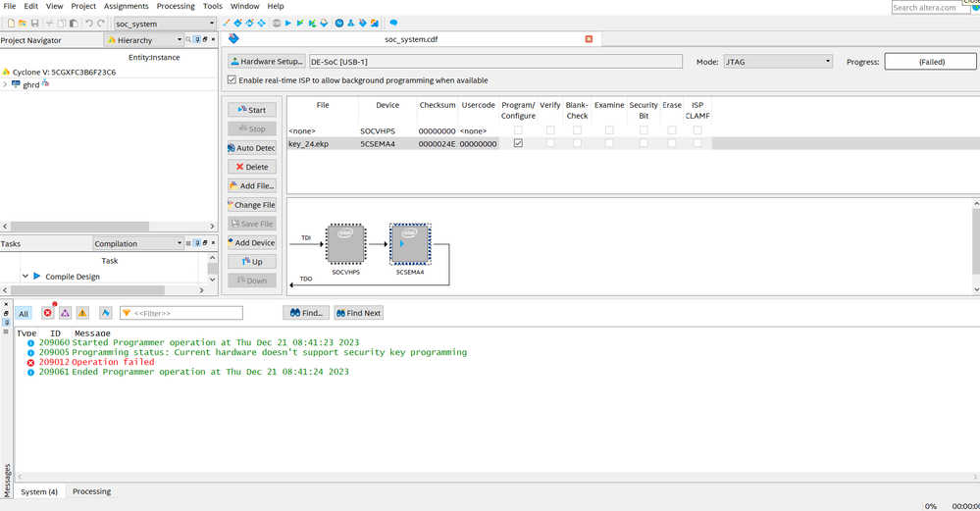This screenshot has height=511, width=980.
Task: Click the Start Compilation play icon in toolbar
Action: point(288,23)
